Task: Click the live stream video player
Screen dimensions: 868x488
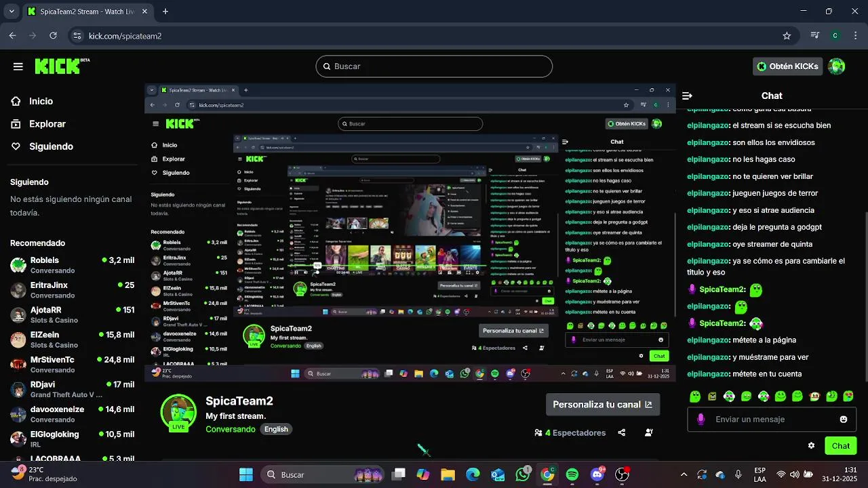Action: 410,232
